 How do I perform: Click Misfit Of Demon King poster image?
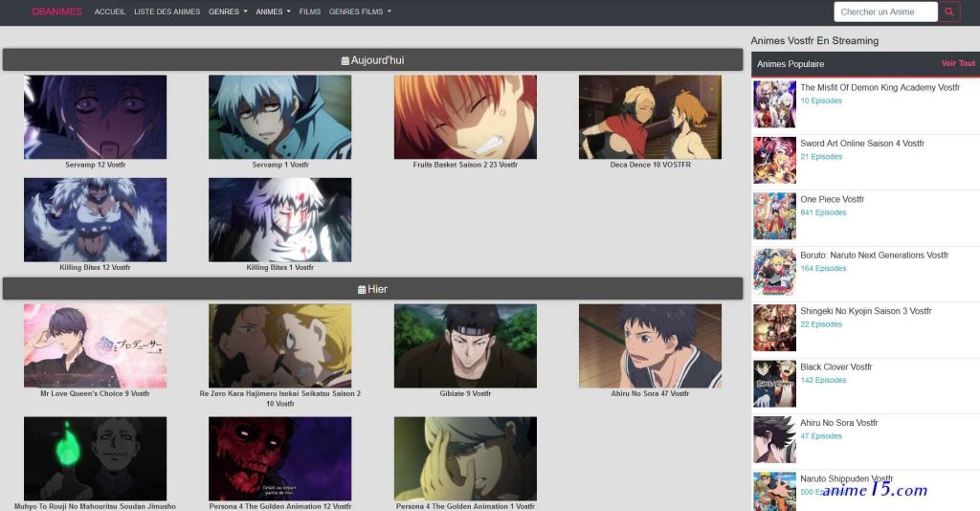pos(774,104)
